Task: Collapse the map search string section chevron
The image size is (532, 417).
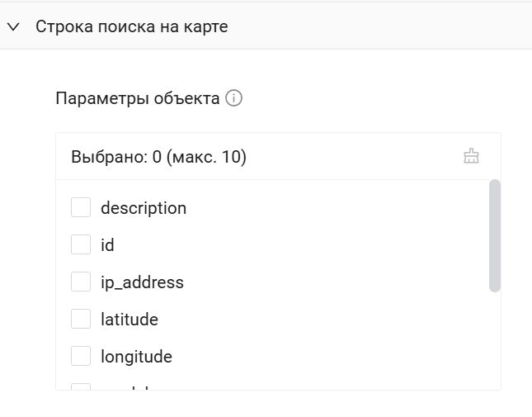Action: pyautogui.click(x=13, y=26)
